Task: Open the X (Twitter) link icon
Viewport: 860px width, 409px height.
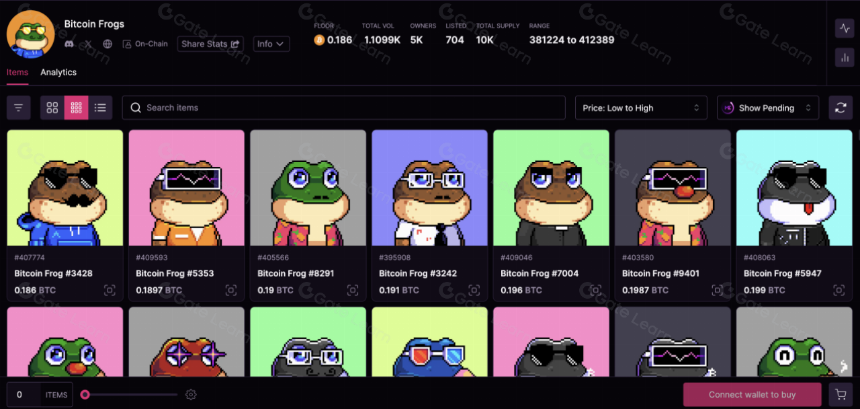Action: pyautogui.click(x=88, y=44)
